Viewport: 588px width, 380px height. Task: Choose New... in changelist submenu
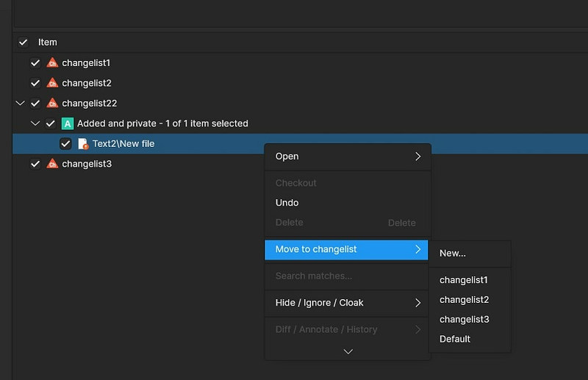click(453, 254)
